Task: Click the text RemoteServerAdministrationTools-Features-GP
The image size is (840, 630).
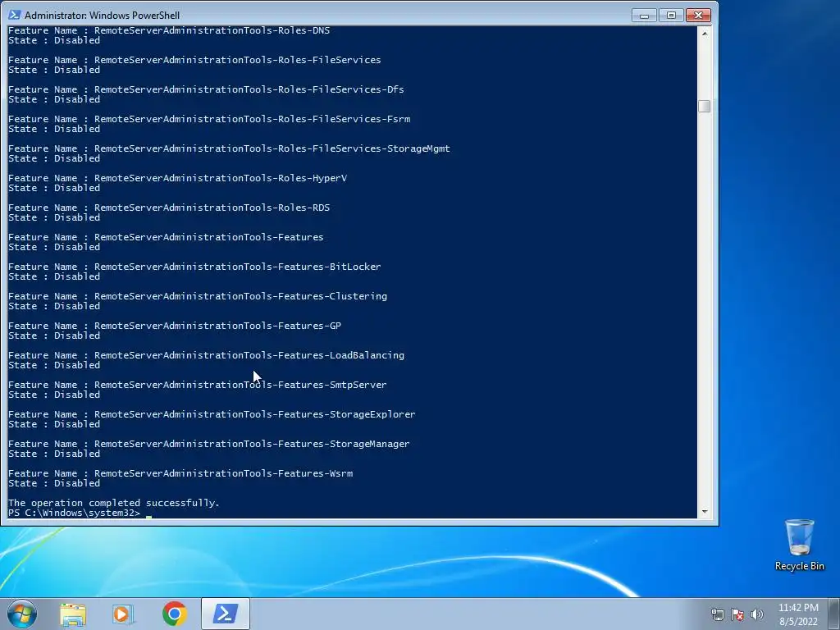Action: pos(217,325)
